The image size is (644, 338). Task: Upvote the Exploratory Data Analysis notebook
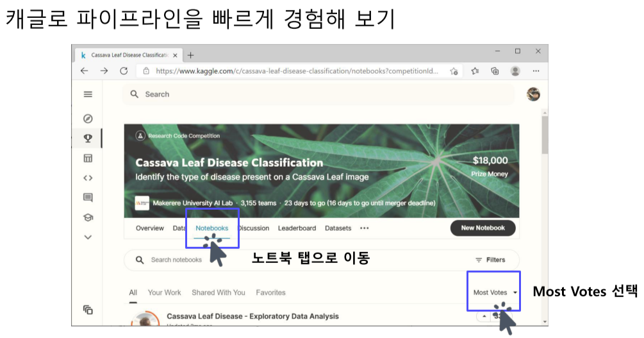[484, 316]
